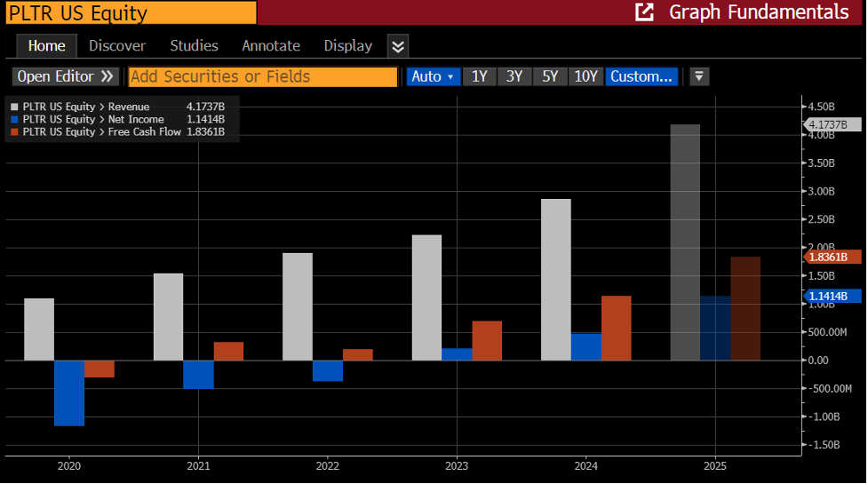Screen dimensions: 868x484
Task: Select the Net Income legend entry text
Action: click(93, 120)
